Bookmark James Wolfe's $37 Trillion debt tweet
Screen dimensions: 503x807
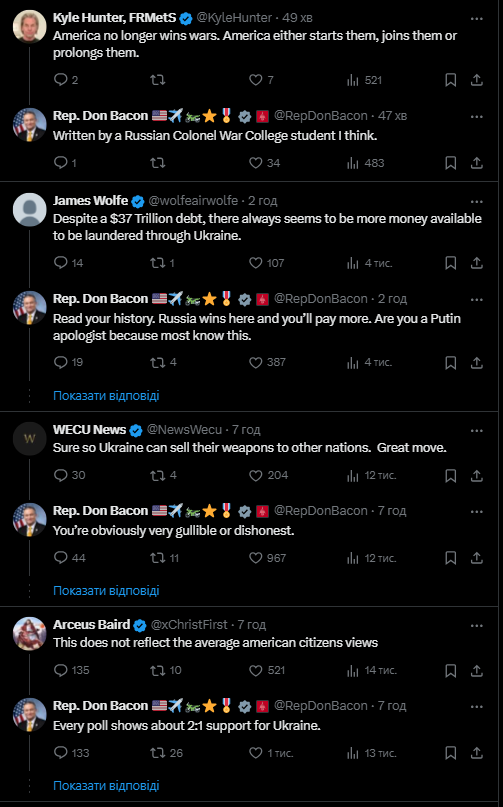[x=450, y=263]
